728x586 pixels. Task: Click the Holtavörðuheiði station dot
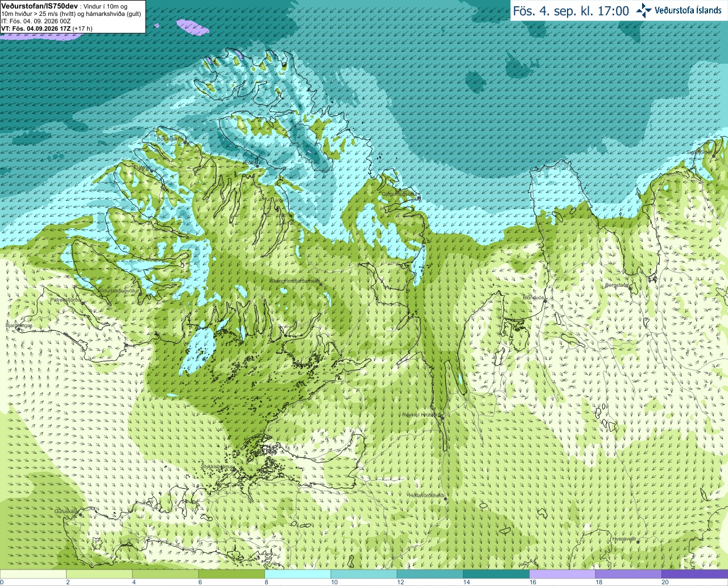click(446, 499)
